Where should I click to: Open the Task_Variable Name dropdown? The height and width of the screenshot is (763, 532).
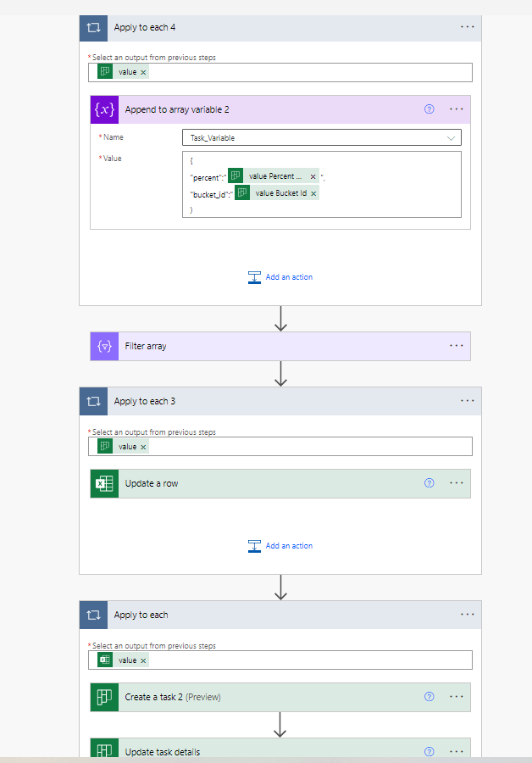click(x=453, y=136)
